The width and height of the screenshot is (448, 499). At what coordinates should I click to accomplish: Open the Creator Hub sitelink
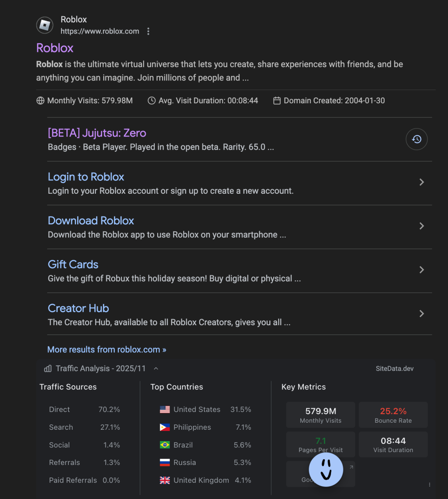click(x=78, y=308)
